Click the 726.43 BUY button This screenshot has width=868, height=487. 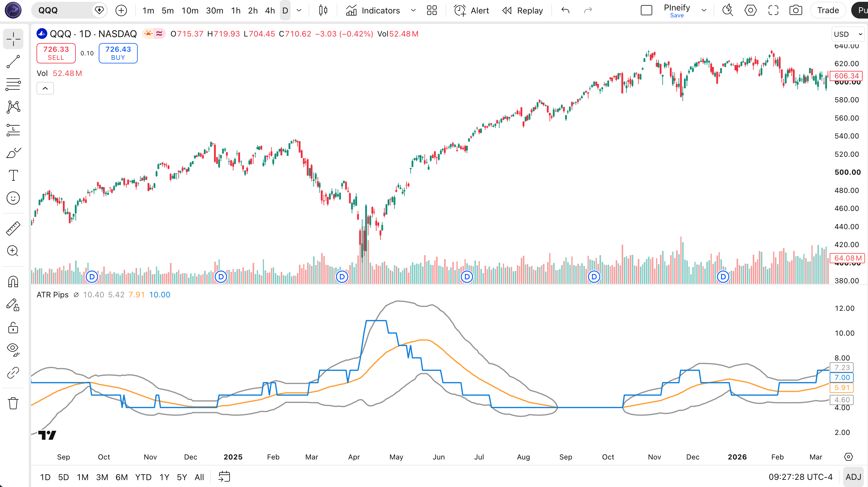pyautogui.click(x=118, y=53)
